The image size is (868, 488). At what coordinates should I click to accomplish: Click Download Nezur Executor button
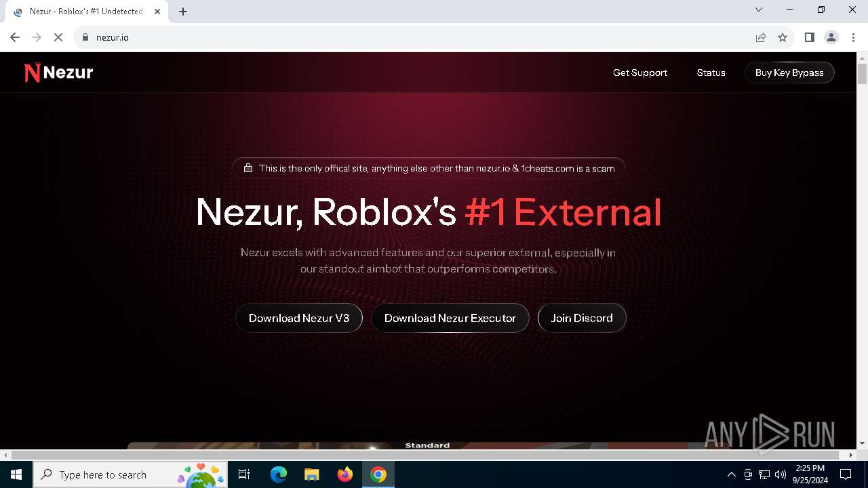pyautogui.click(x=450, y=318)
